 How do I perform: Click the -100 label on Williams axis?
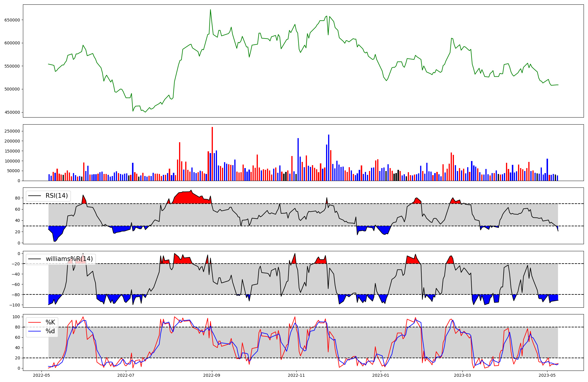(x=14, y=305)
